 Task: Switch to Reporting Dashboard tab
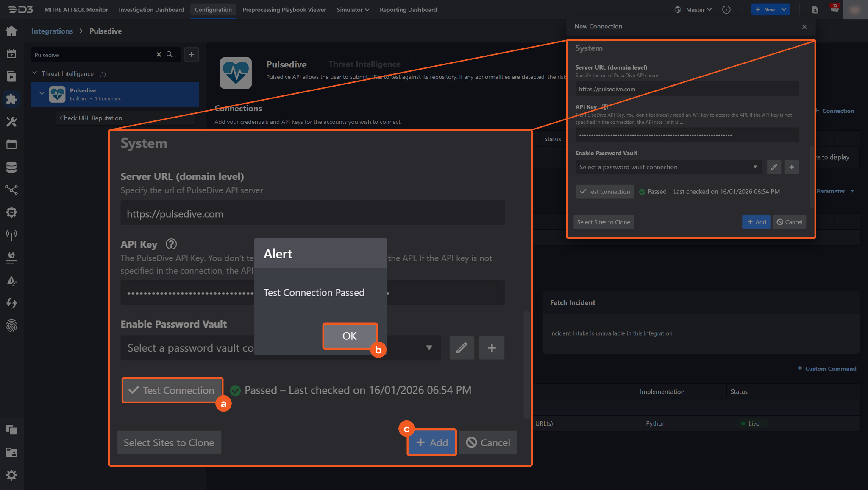point(408,10)
